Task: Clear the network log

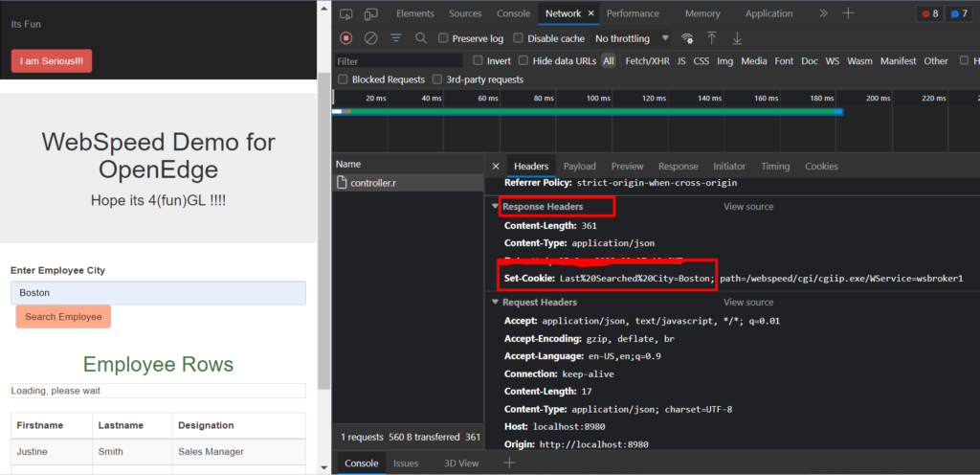Action: [371, 38]
